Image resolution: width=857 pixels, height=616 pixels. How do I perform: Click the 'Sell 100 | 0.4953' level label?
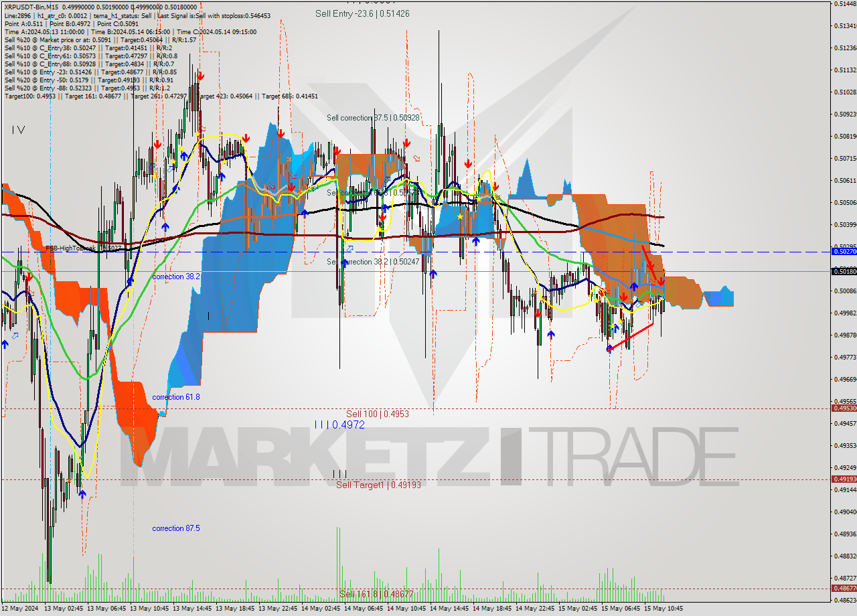point(377,414)
